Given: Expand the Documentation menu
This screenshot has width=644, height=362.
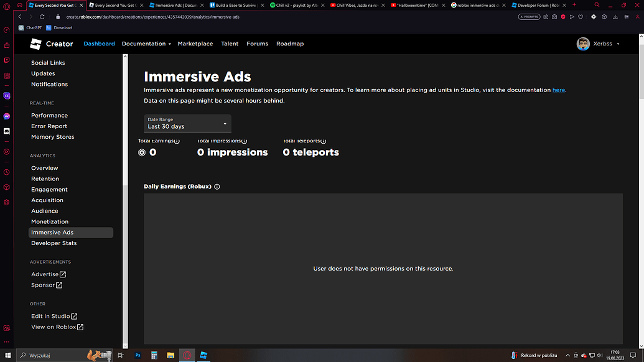Looking at the screenshot, I should (146, 44).
